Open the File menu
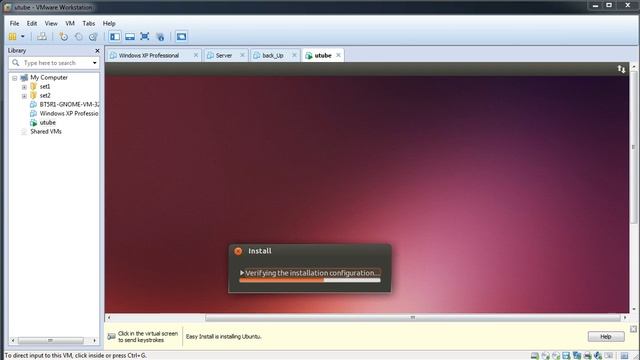 tap(14, 23)
